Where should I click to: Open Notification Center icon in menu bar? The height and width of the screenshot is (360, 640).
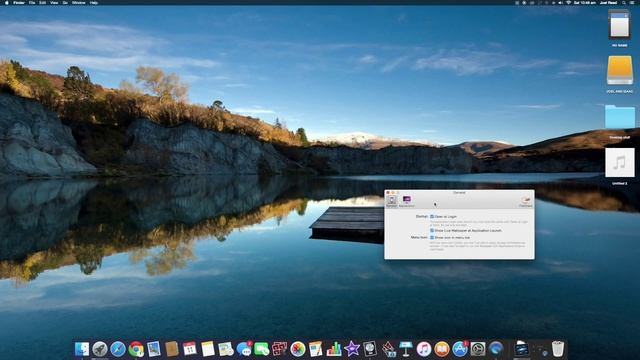click(x=632, y=3)
